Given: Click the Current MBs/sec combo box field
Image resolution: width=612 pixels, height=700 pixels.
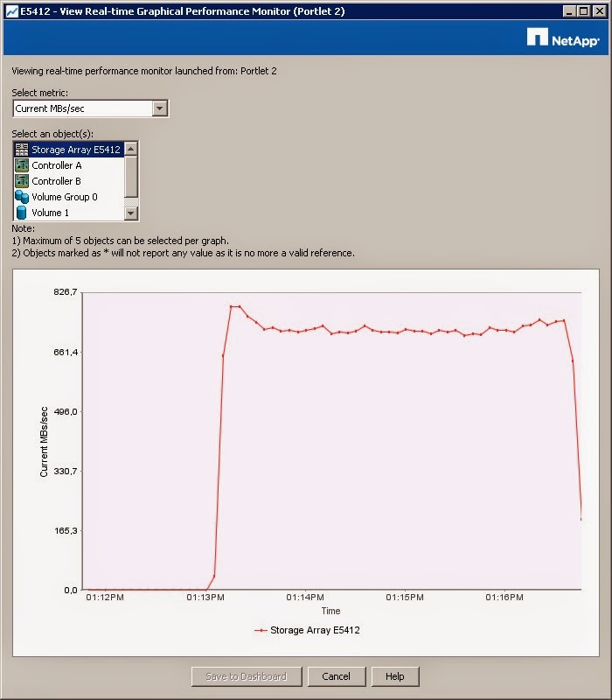Looking at the screenshot, I should click(91, 108).
